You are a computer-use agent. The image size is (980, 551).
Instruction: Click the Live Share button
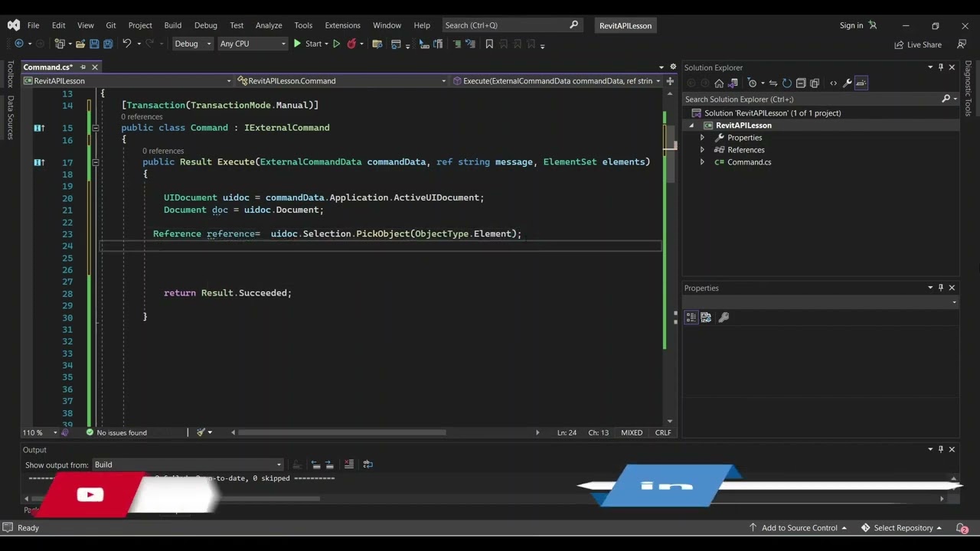[x=918, y=44]
